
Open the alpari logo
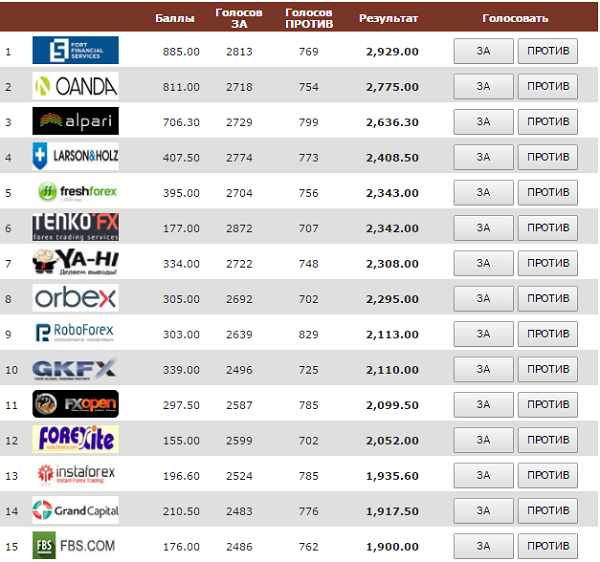pos(75,121)
